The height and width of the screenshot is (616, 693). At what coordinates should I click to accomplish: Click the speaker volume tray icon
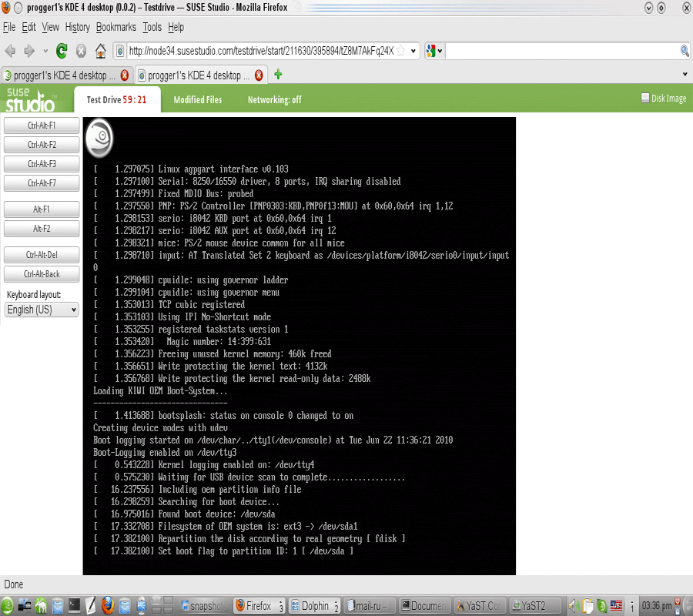click(574, 606)
